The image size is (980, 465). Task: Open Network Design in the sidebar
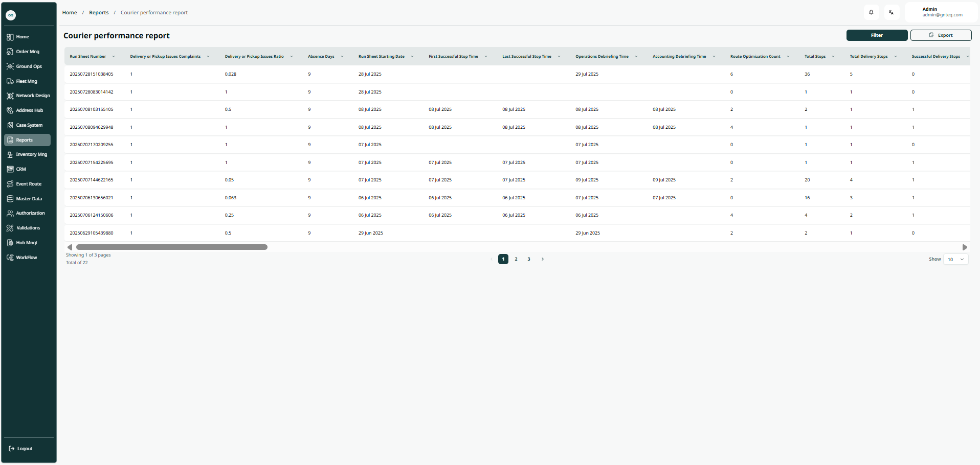coord(10,96)
